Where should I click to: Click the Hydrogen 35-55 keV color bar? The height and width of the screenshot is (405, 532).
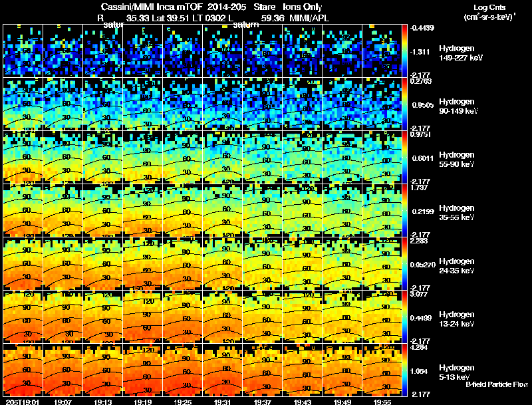[404, 210]
